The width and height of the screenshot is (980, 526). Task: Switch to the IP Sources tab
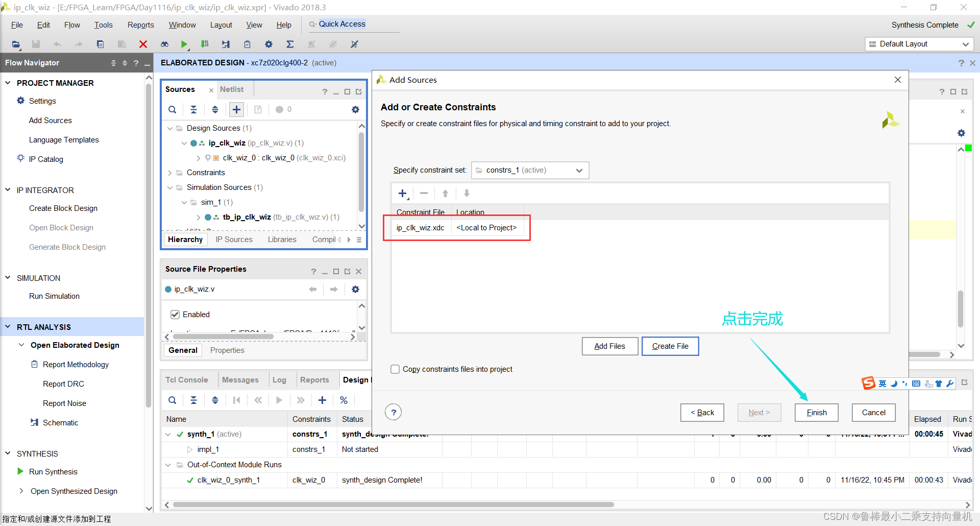(x=234, y=240)
